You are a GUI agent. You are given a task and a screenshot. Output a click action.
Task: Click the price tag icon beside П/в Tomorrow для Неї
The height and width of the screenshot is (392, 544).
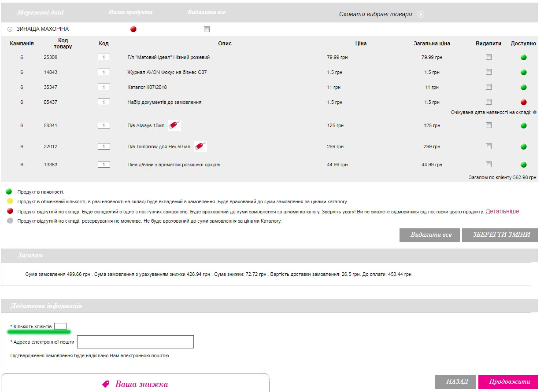[x=200, y=147]
